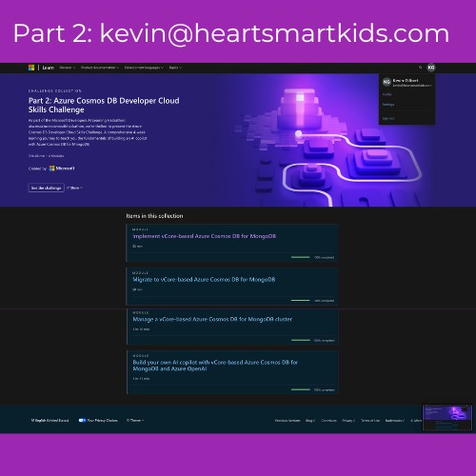The width and height of the screenshot is (476, 476).
Task: Click the Microsoft logo in header
Action: click(x=31, y=68)
